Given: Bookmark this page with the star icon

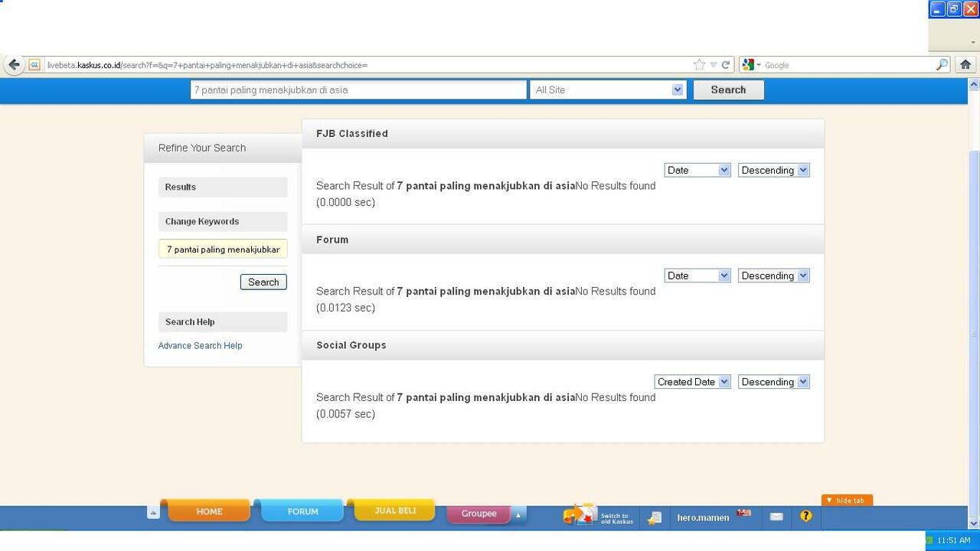Looking at the screenshot, I should tap(699, 65).
